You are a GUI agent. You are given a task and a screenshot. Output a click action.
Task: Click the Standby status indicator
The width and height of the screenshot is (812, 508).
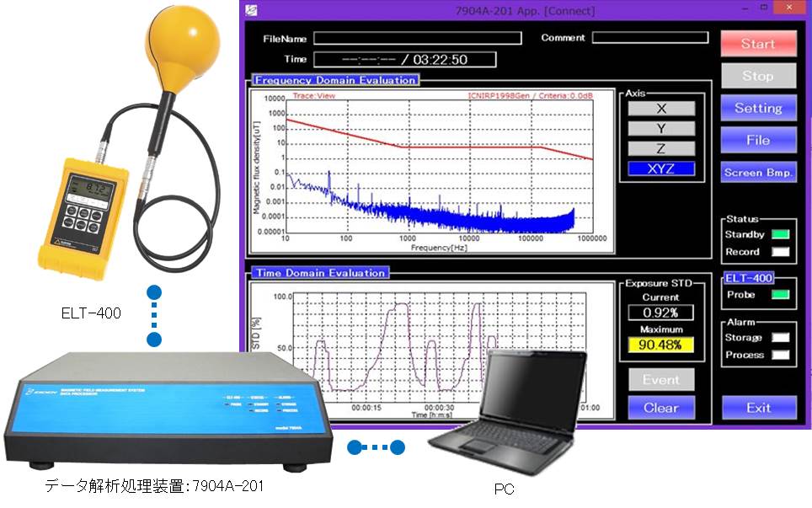point(783,235)
